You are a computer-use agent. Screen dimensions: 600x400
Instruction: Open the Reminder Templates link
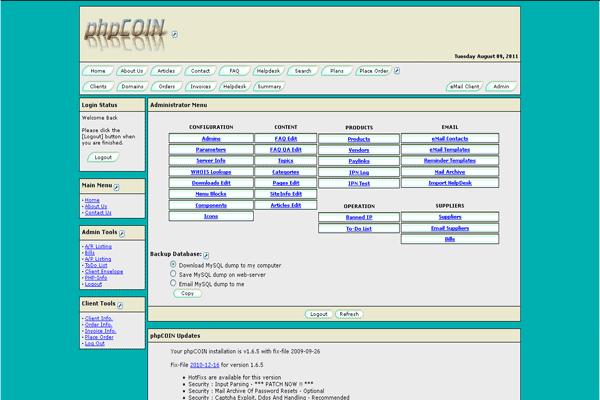click(450, 160)
